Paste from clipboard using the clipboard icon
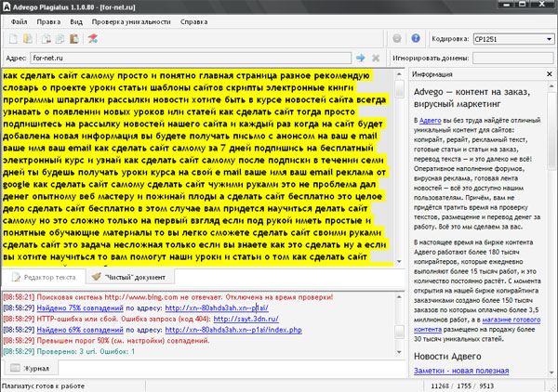The height and width of the screenshot is (392, 558). tap(74, 39)
